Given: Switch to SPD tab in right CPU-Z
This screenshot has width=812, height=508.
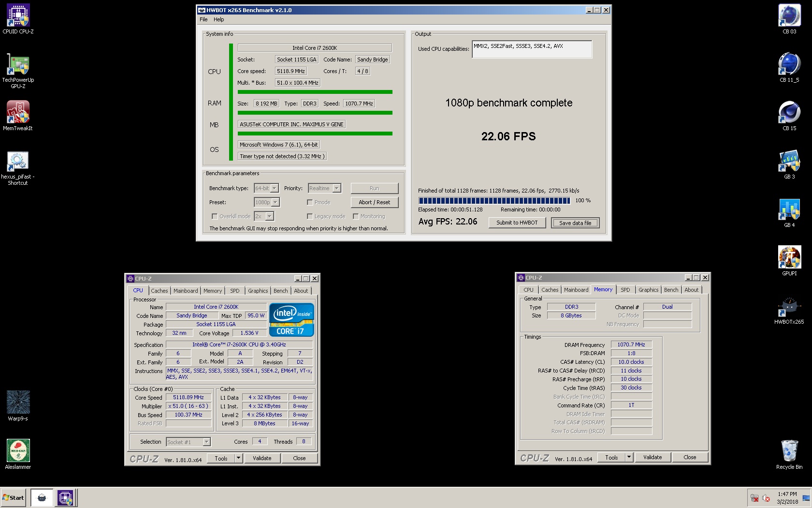Looking at the screenshot, I should 625,290.
